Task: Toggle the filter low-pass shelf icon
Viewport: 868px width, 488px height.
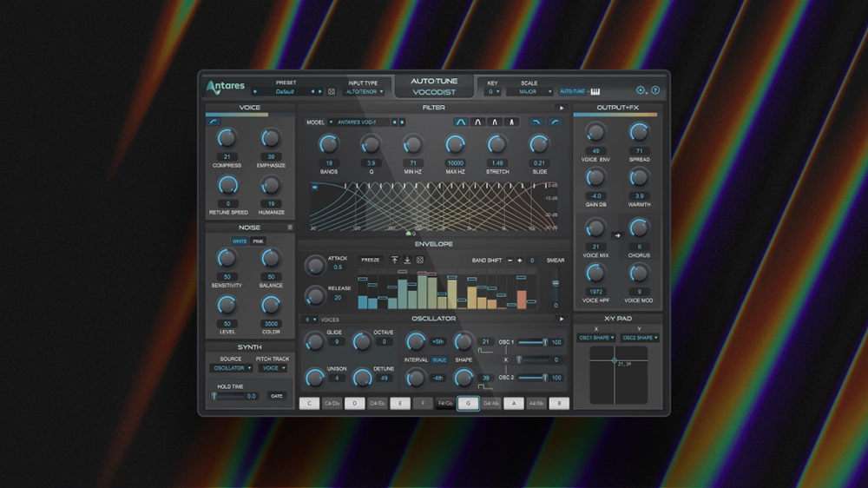Action: (x=536, y=122)
